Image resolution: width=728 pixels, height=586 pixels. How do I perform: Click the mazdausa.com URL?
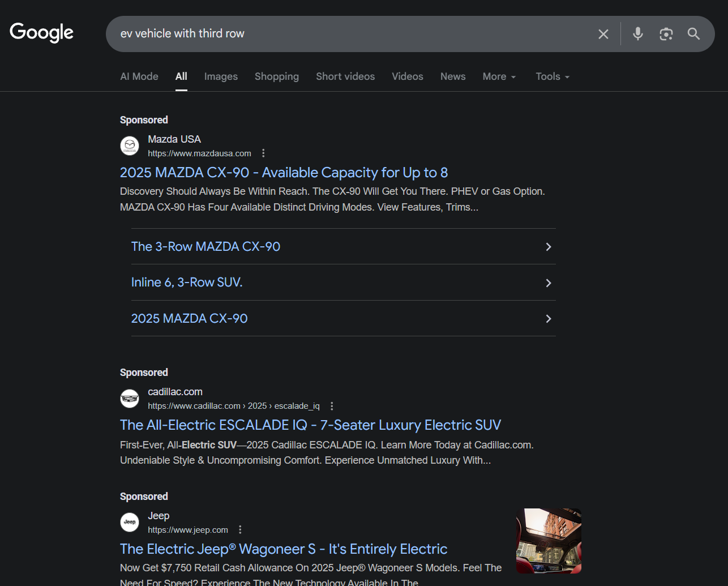(x=199, y=153)
